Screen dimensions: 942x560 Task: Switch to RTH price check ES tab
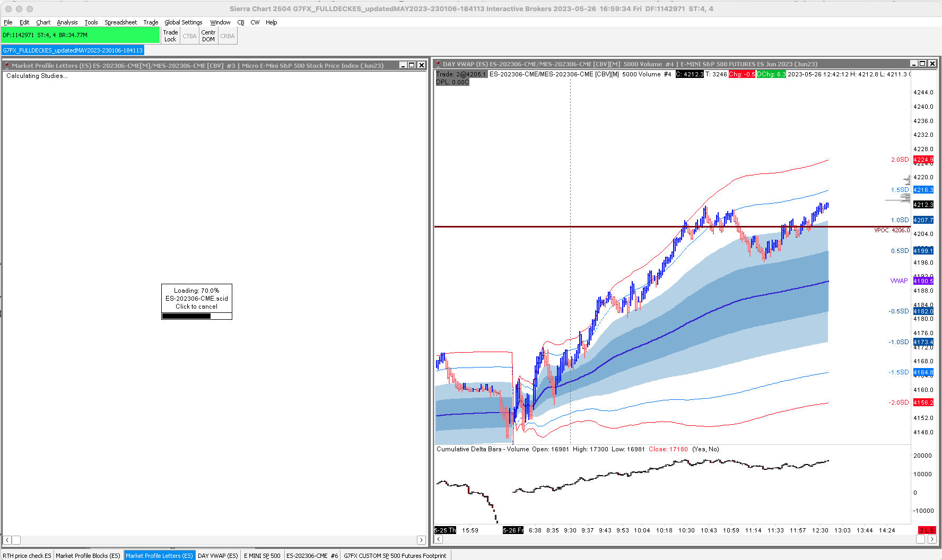[27, 556]
